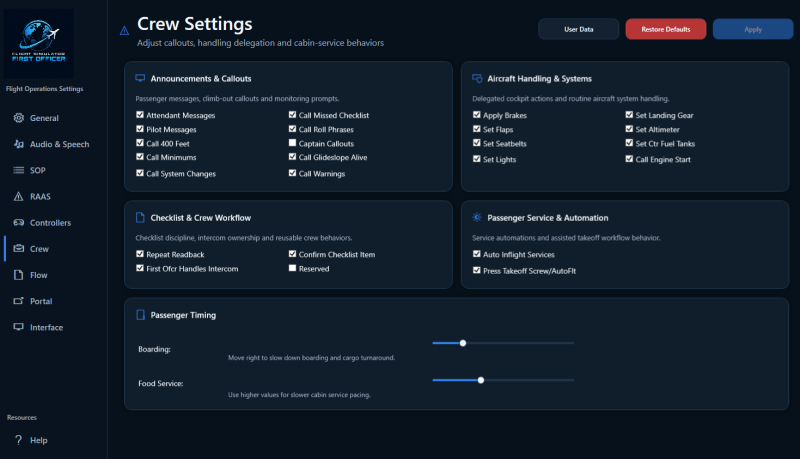Click the RAAS warning triangle icon
This screenshot has height=459, width=800.
18,196
